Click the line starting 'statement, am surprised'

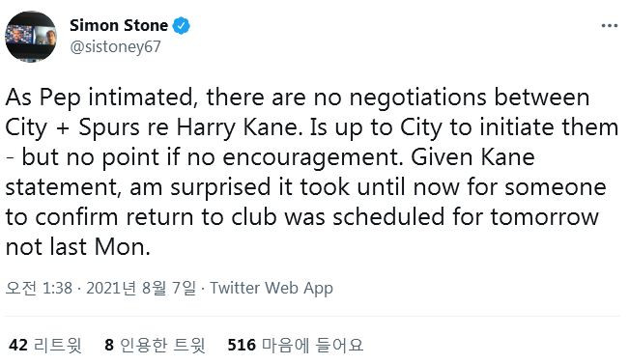click(x=305, y=187)
